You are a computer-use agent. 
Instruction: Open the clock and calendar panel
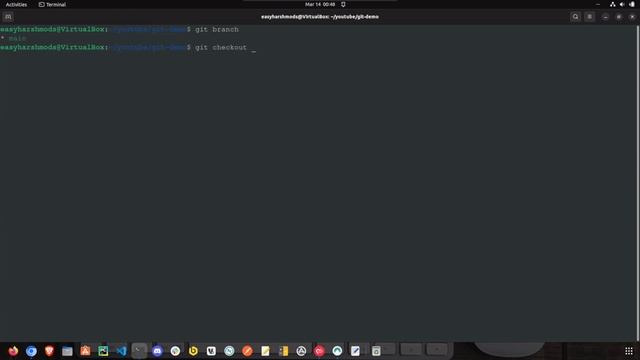point(320,4)
